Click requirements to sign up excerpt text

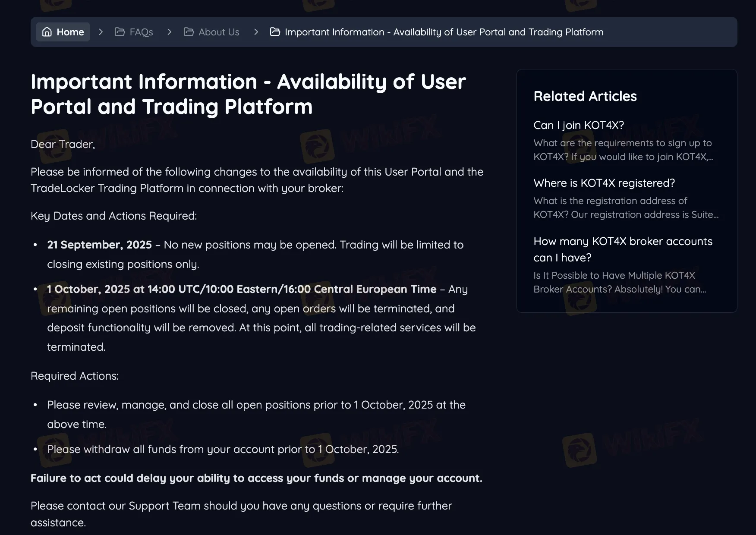pyautogui.click(x=624, y=150)
